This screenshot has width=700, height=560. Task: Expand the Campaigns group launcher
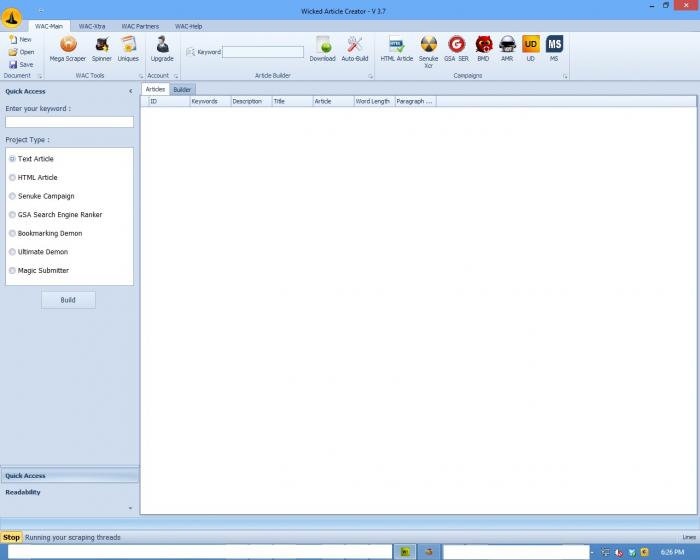[565, 76]
